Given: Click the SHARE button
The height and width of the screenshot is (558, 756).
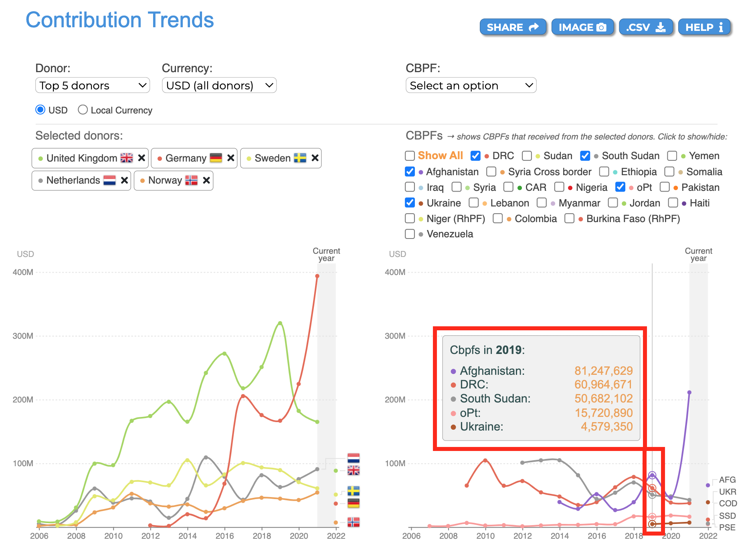Looking at the screenshot, I should pyautogui.click(x=513, y=27).
